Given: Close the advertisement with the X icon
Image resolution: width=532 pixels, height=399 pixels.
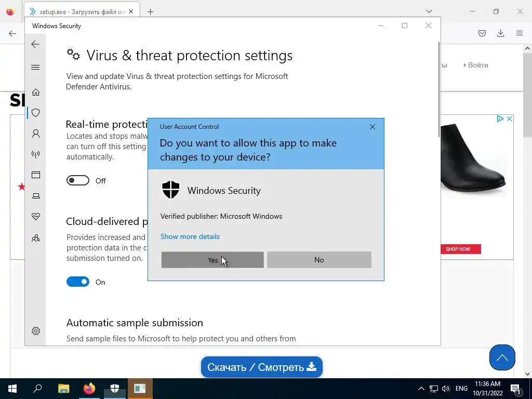Looking at the screenshot, I should 509,118.
